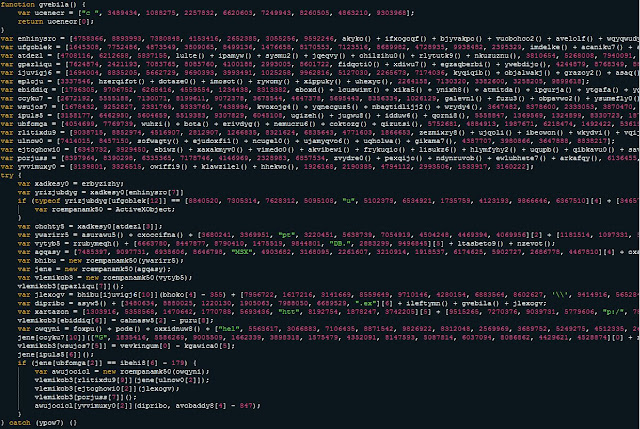Screen dimensions: 640x429
Task: Click the function call "ebiwz()"
Action: click(x=169, y=149)
